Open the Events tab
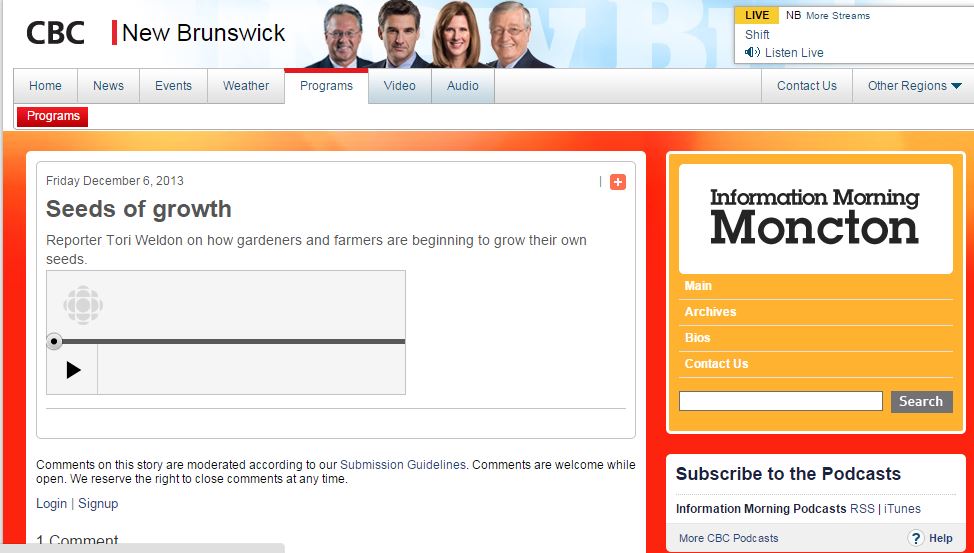This screenshot has height=553, width=974. (173, 86)
